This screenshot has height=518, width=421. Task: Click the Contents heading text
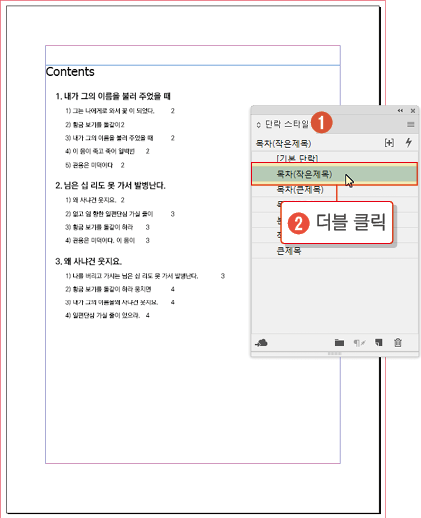(70, 72)
